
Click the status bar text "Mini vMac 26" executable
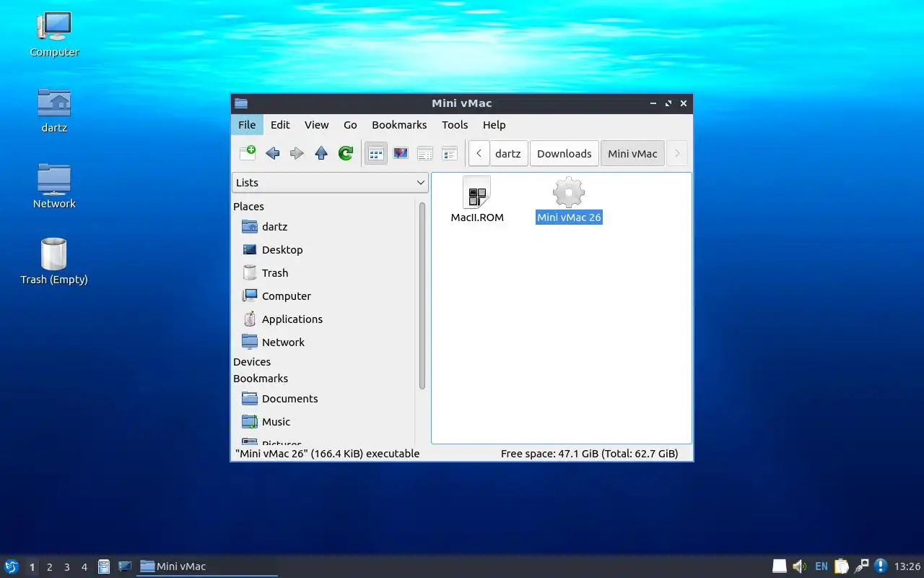pyautogui.click(x=328, y=454)
